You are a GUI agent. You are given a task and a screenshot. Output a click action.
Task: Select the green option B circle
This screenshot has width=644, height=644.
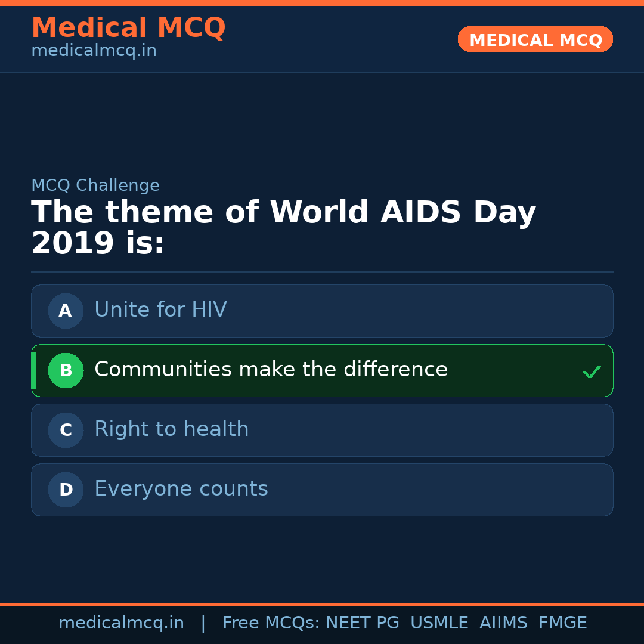point(66,370)
